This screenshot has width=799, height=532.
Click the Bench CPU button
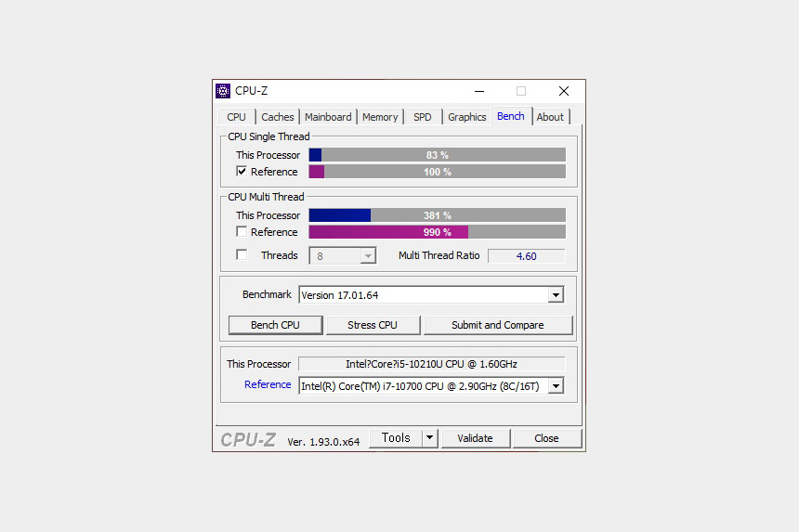(x=276, y=325)
